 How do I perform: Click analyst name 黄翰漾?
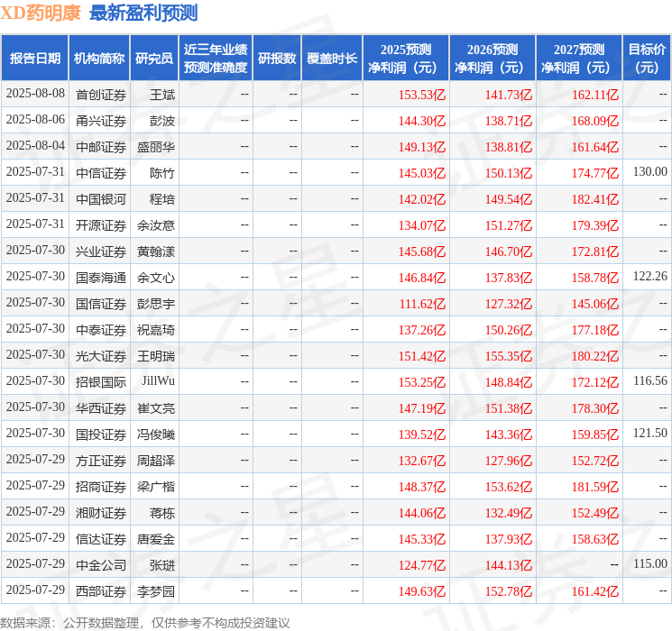click(x=156, y=251)
